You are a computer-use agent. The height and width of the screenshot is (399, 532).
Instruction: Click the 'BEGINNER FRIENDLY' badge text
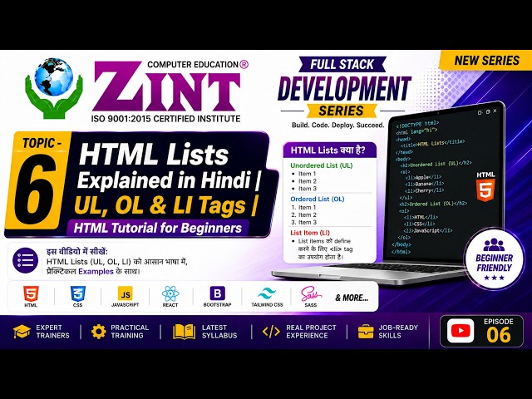[x=494, y=263]
